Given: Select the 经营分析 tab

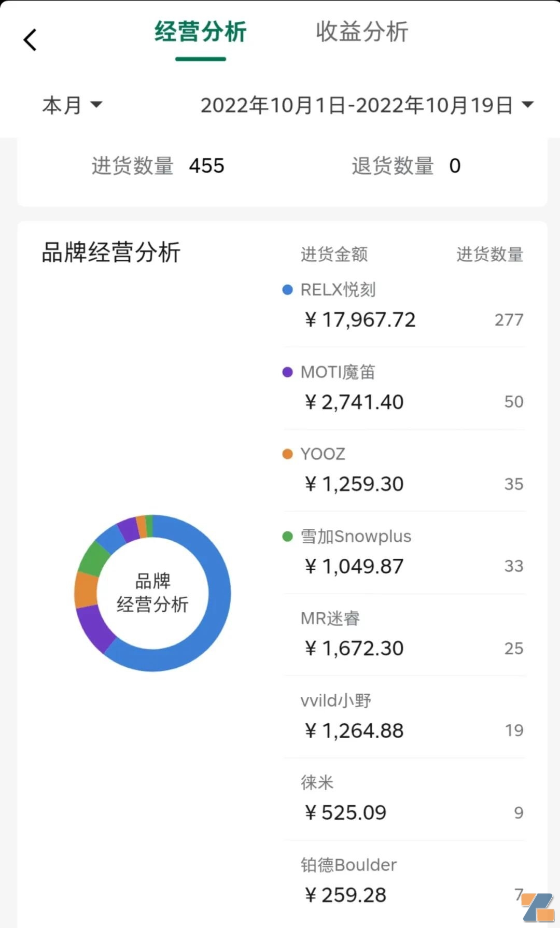Looking at the screenshot, I should pos(201,32).
